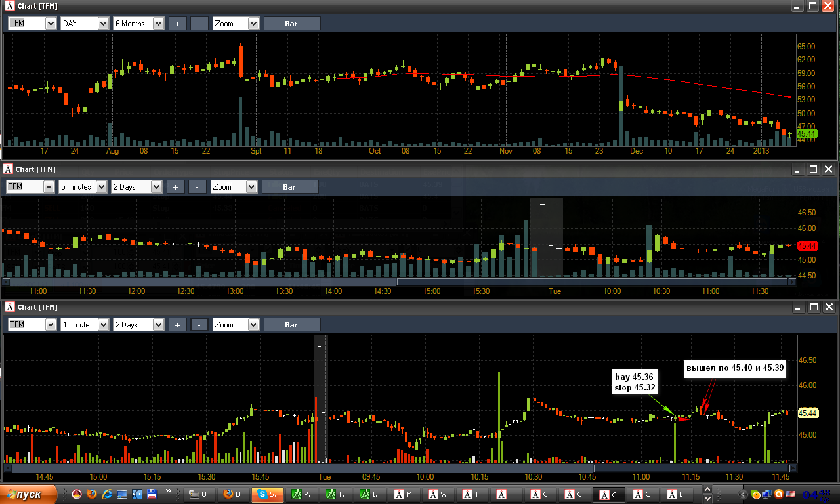Click the A app icon in the daily chart title bar
This screenshot has height=504, width=840.
click(x=9, y=6)
